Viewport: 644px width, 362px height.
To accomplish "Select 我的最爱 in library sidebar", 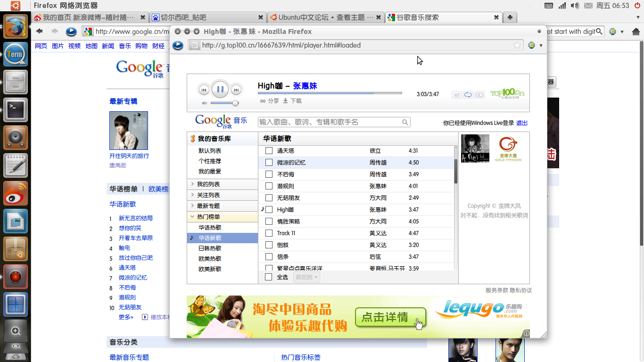I will coord(210,172).
